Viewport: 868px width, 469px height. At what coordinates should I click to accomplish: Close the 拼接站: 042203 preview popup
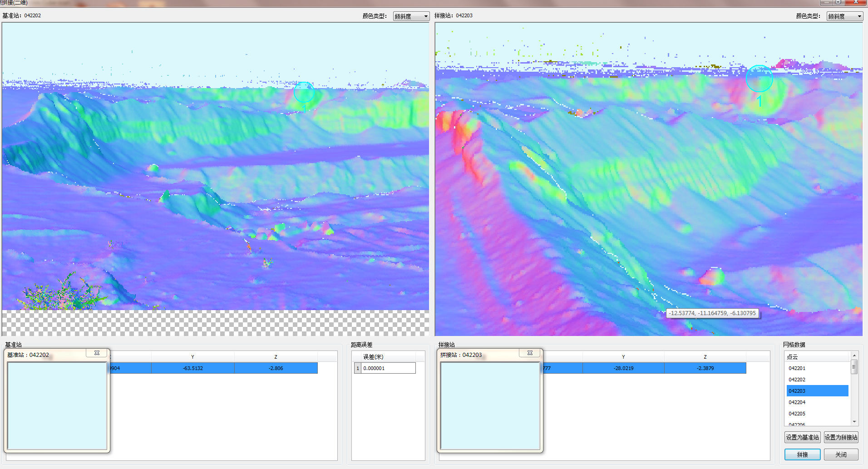pyautogui.click(x=530, y=353)
